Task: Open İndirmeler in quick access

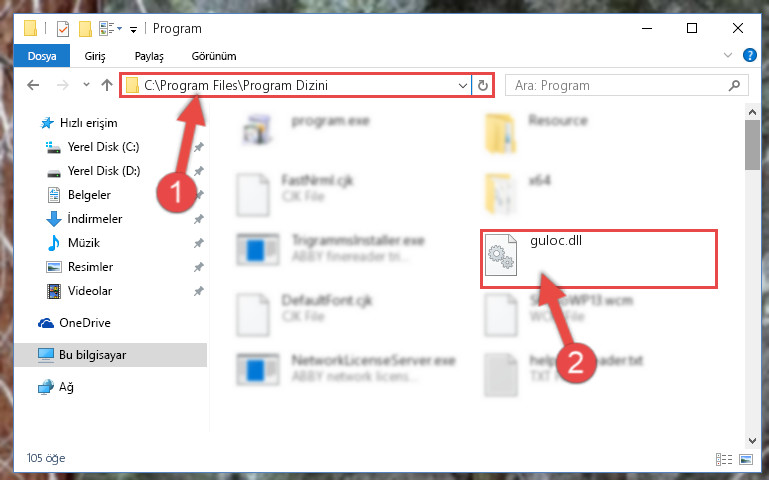Action: [95, 219]
